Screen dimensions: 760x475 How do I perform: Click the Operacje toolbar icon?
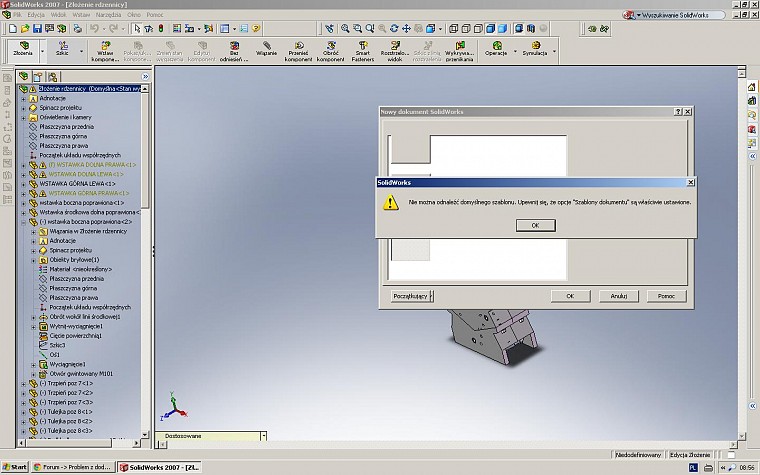(496, 48)
